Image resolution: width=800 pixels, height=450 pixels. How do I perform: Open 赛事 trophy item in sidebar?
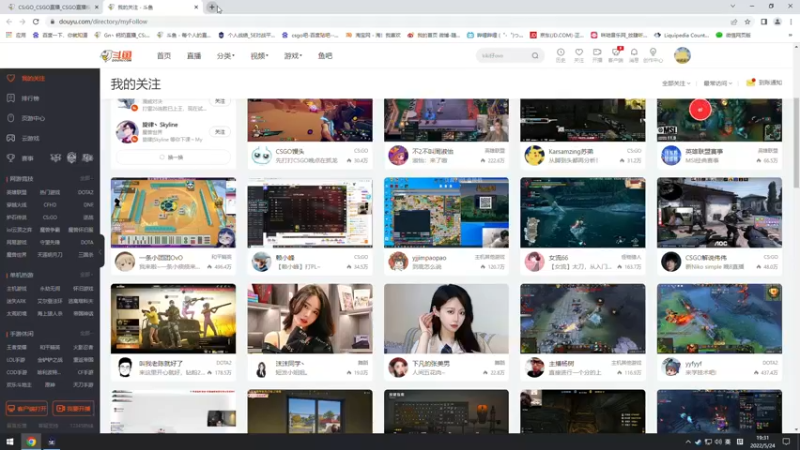point(27,158)
